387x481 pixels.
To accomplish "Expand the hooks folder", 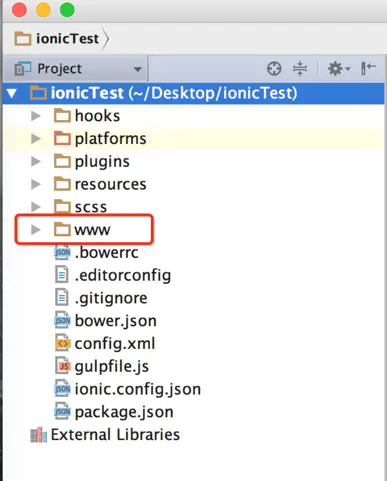I will pyautogui.click(x=36, y=116).
